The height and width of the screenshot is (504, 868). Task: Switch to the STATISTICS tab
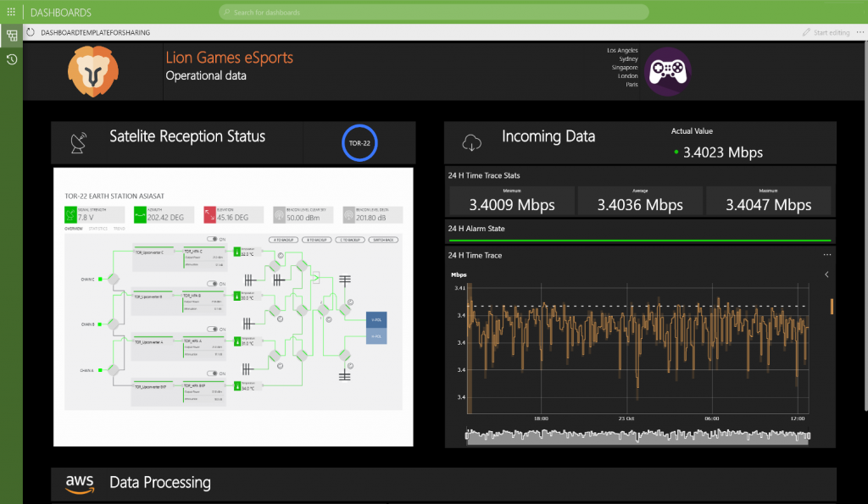98,229
